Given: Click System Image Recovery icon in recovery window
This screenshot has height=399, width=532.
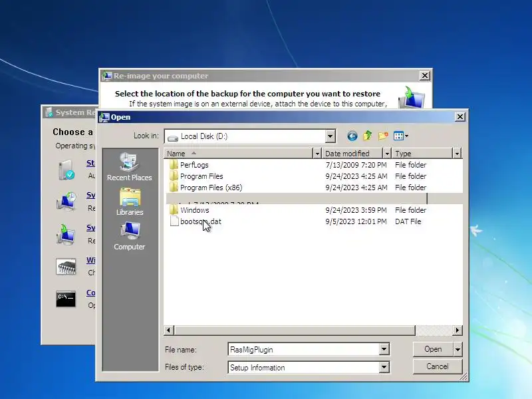Looking at the screenshot, I should coord(66,235).
